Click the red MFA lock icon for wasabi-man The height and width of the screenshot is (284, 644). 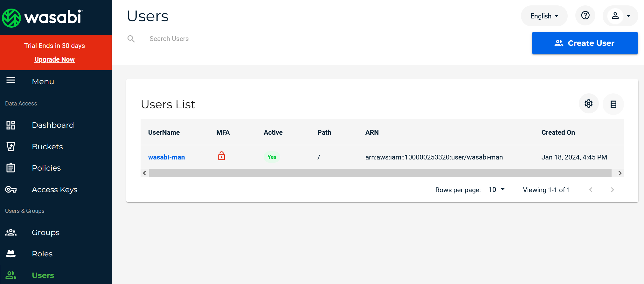pos(222,156)
